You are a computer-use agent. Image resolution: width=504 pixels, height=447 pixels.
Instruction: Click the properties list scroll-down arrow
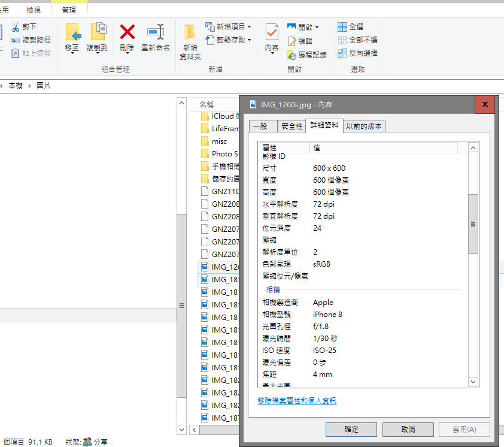click(x=473, y=382)
